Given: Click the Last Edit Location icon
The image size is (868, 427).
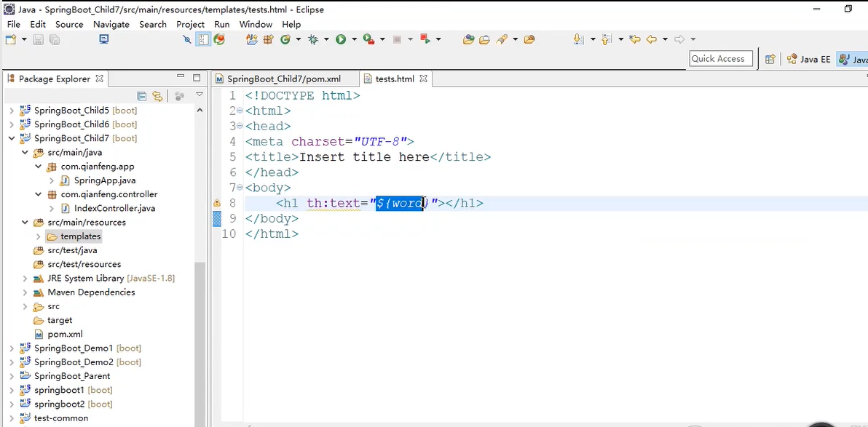Looking at the screenshot, I should 635,39.
